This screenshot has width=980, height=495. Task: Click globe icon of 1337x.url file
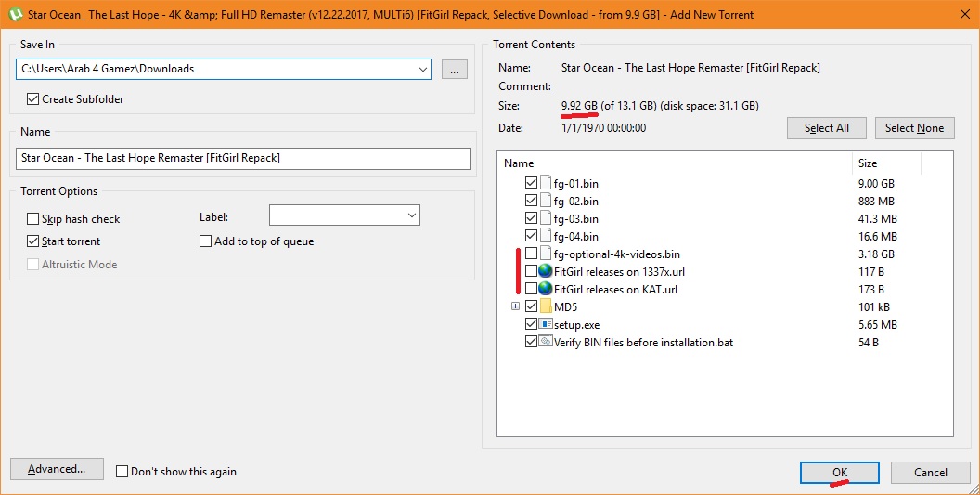pyautogui.click(x=545, y=271)
